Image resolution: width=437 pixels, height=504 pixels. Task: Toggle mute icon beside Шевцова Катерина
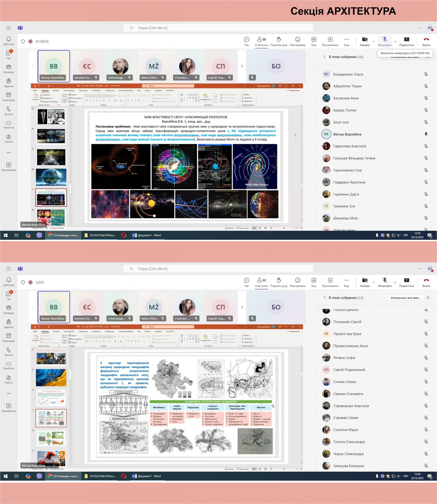click(426, 466)
